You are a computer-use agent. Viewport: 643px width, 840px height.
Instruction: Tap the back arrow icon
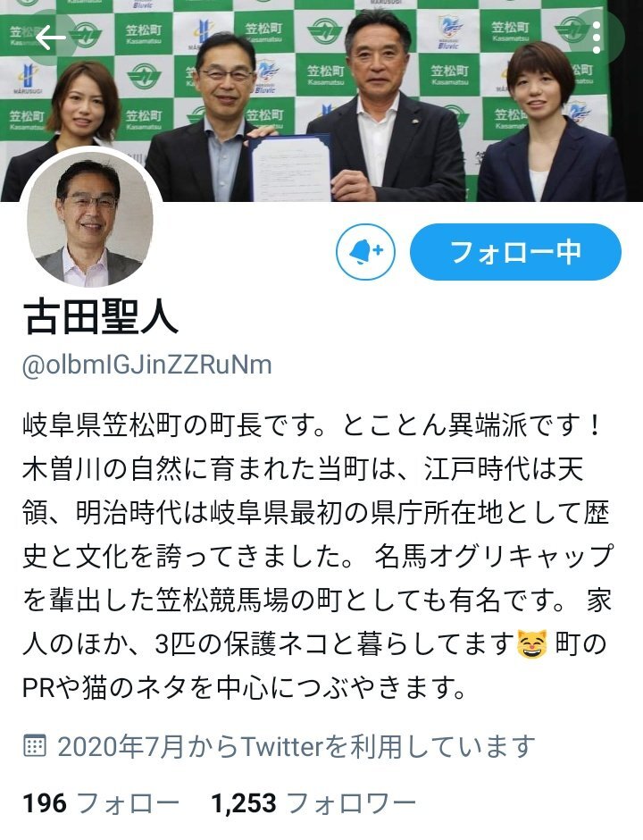51,38
